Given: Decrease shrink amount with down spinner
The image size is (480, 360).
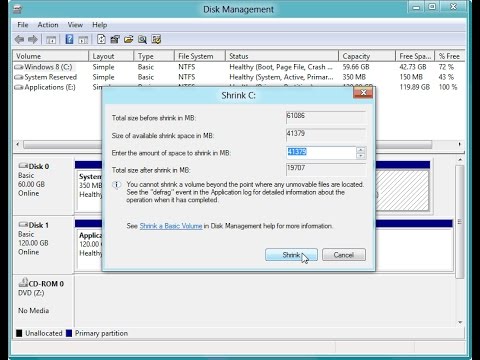Looking at the screenshot, I should pos(361,156).
